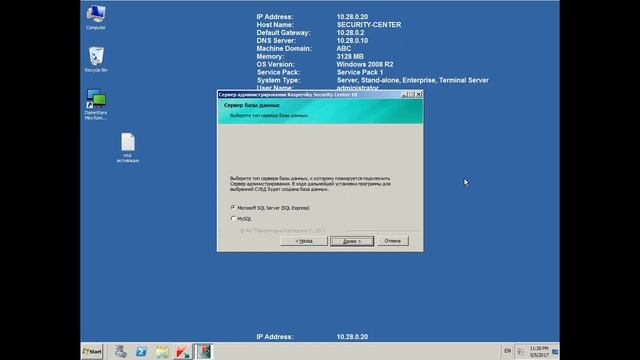The width and height of the screenshot is (640, 360).
Task: Open the Start menu
Action: coord(92,351)
